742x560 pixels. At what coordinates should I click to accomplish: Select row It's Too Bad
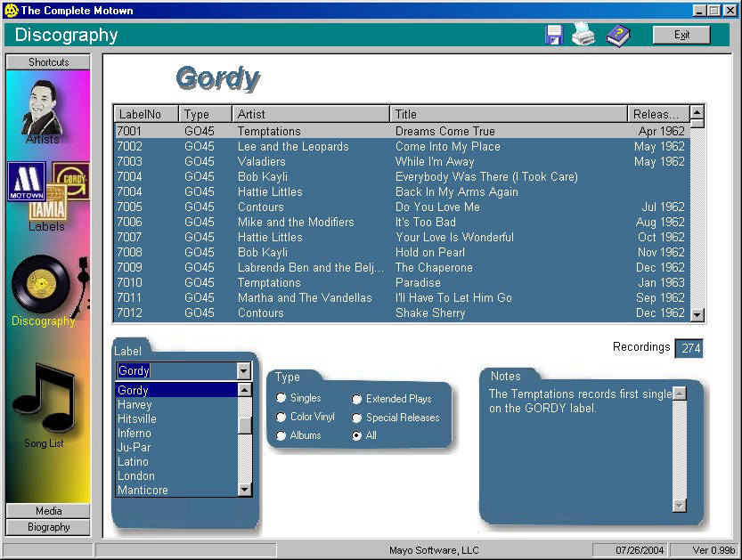(402, 222)
